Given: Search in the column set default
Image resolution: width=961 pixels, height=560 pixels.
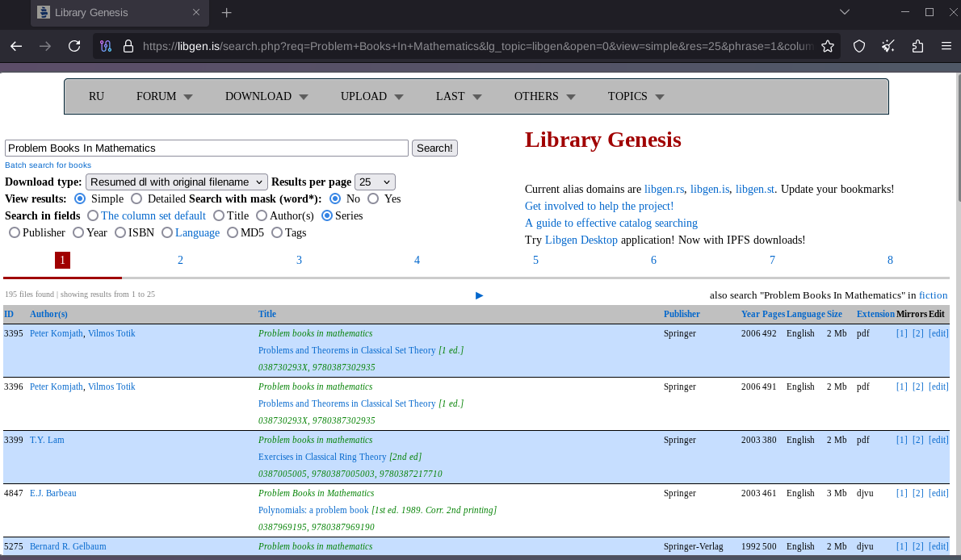Looking at the screenshot, I should click(x=93, y=215).
